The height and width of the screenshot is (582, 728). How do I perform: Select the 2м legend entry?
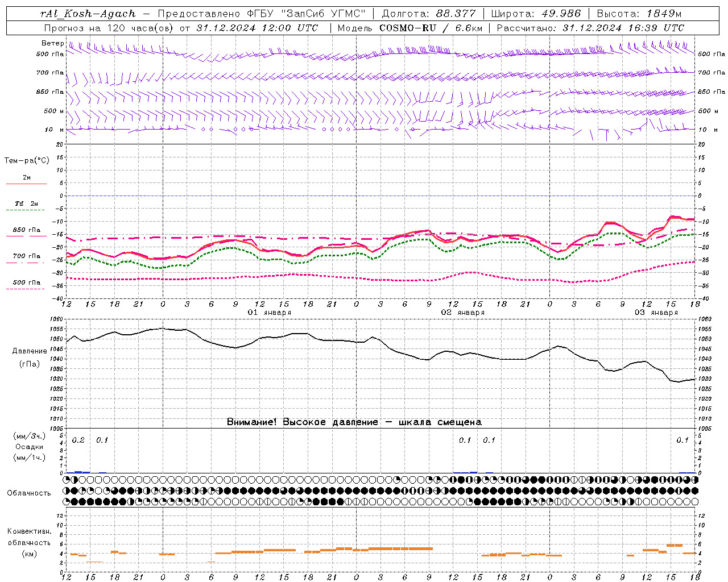[x=27, y=177]
